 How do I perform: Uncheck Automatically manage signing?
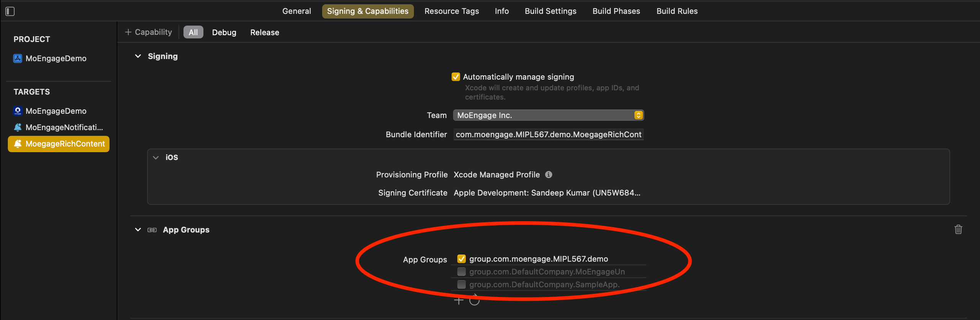point(456,77)
